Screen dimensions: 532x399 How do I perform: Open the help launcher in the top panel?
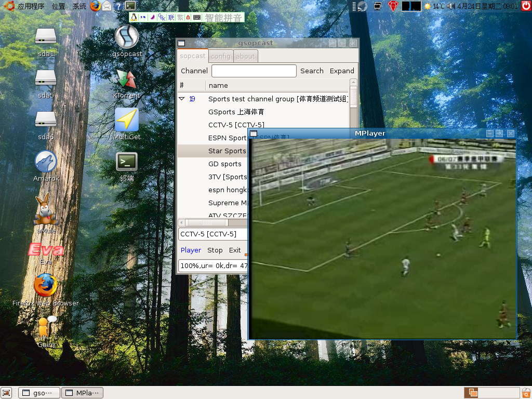[118, 6]
